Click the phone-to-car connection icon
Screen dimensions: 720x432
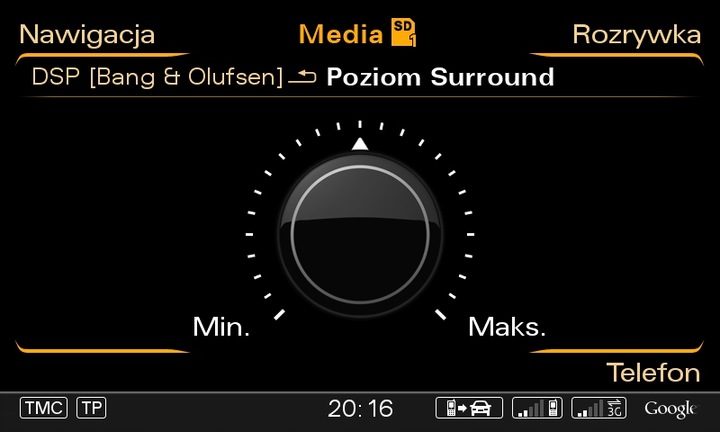click(x=469, y=408)
